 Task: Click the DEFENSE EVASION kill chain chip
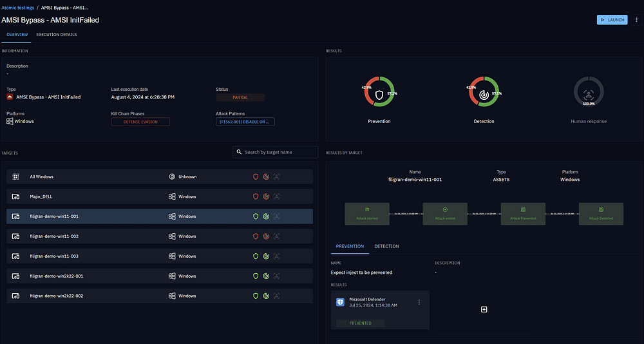coord(140,122)
